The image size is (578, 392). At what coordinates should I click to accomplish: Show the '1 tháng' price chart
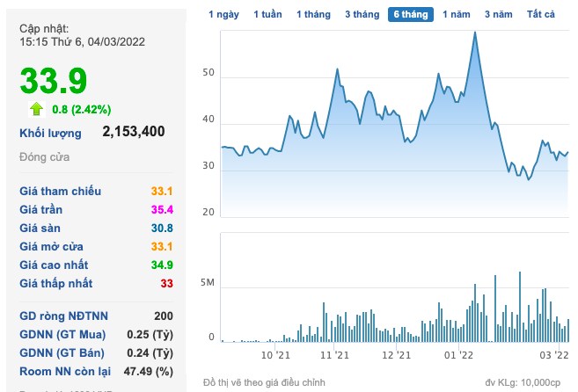tap(314, 15)
